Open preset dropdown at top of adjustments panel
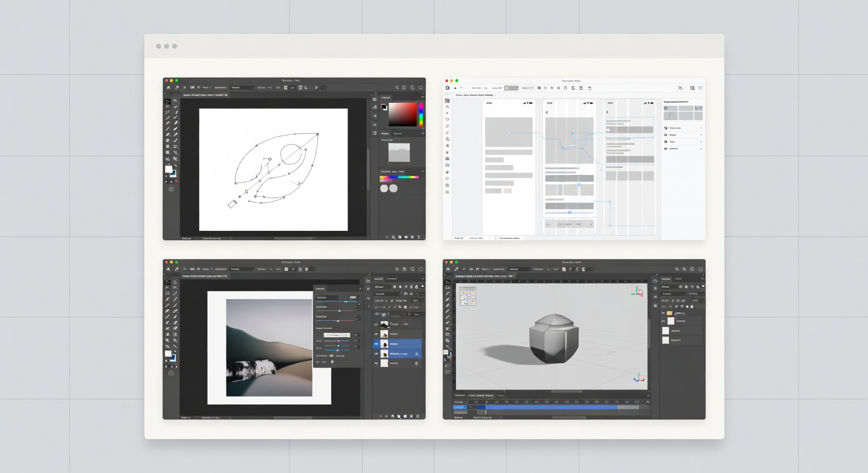The height and width of the screenshot is (473, 868). pyautogui.click(x=327, y=297)
